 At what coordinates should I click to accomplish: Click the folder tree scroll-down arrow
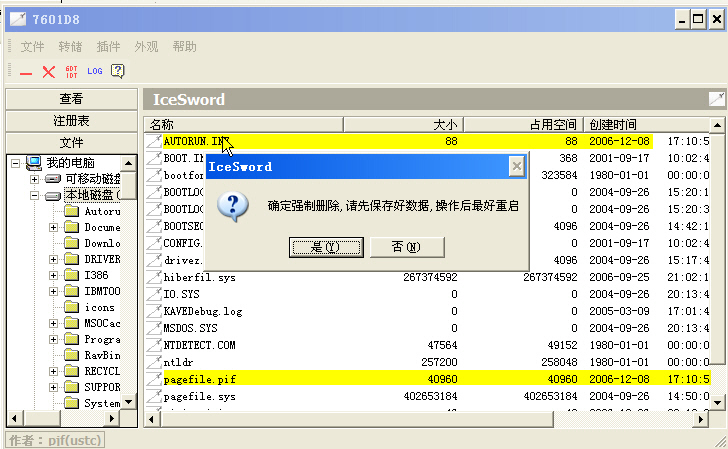[129, 401]
